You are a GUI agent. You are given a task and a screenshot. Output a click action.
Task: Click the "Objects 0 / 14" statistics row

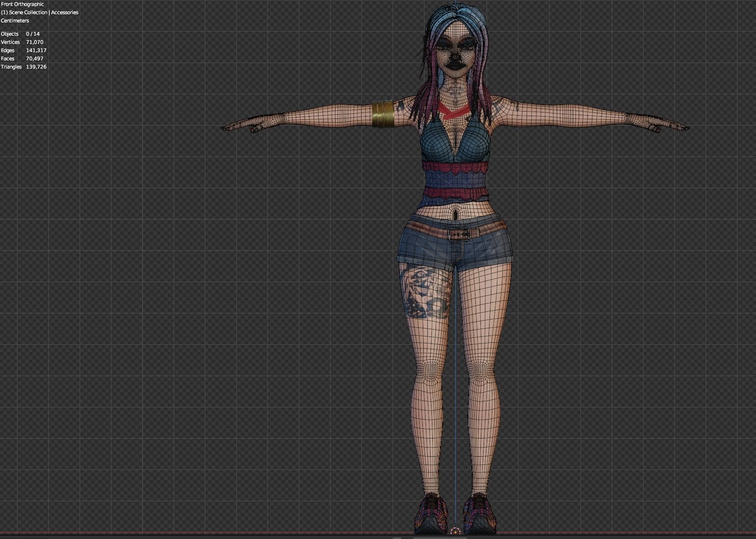tap(20, 34)
